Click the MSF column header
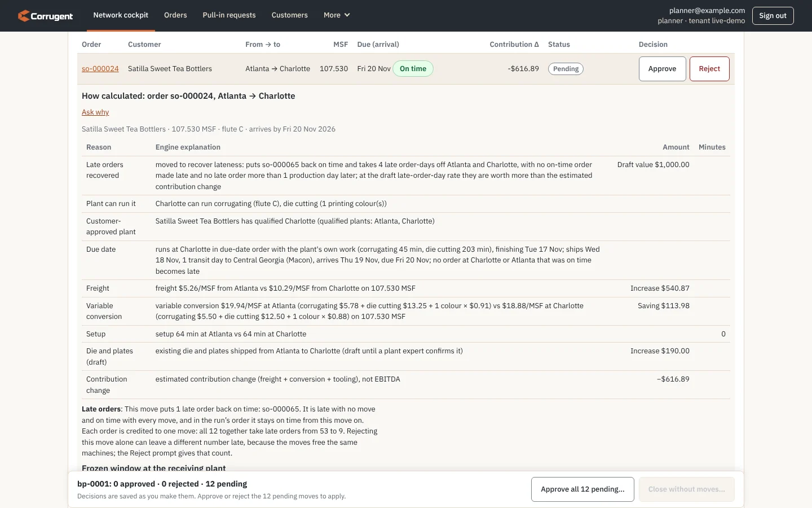 (341, 45)
